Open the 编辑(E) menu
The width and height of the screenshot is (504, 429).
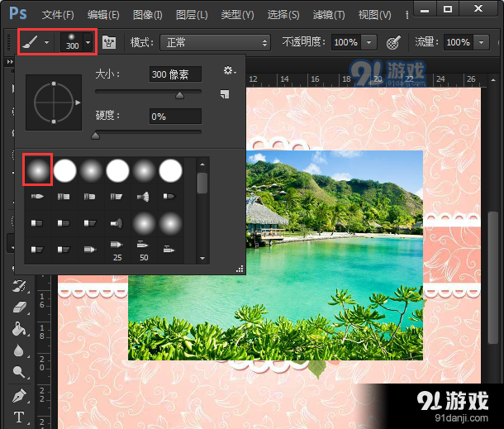103,15
